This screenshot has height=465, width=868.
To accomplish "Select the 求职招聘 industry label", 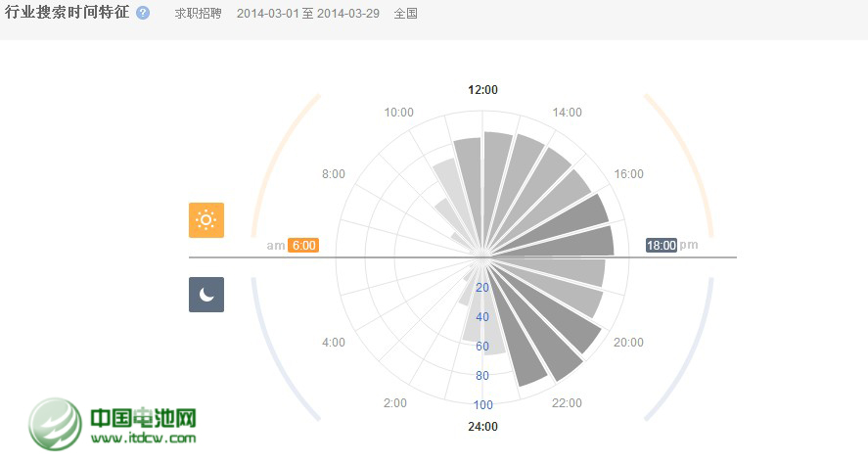I will (x=199, y=15).
